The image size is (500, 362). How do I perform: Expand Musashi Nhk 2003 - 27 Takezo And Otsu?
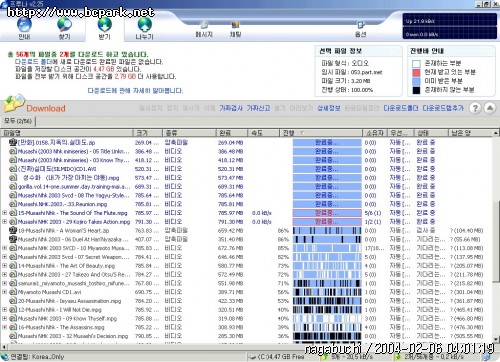click(x=5, y=274)
